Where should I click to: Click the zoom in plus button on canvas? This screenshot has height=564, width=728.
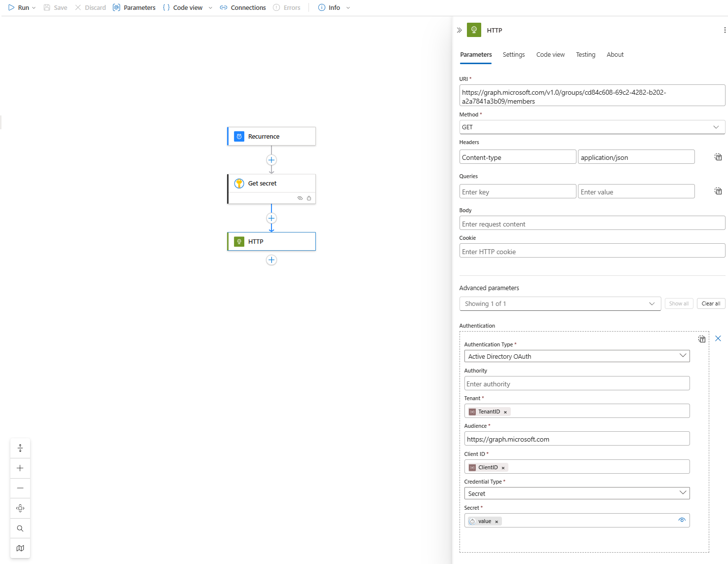tap(20, 468)
